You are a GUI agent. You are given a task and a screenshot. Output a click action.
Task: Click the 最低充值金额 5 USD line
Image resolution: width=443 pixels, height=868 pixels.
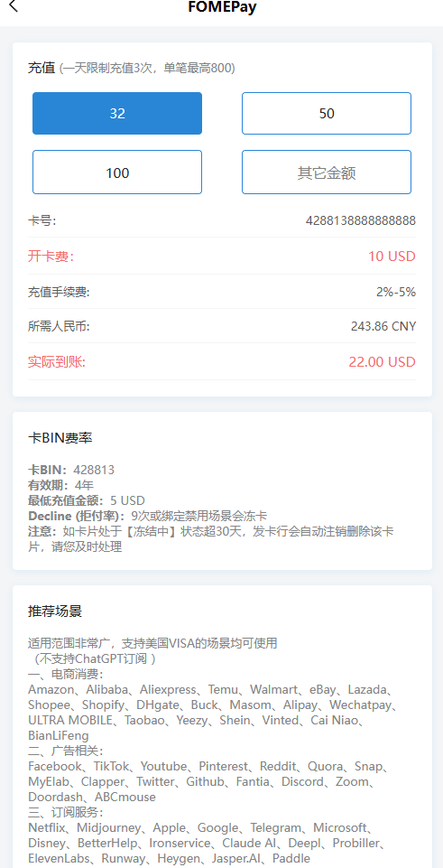[87, 501]
